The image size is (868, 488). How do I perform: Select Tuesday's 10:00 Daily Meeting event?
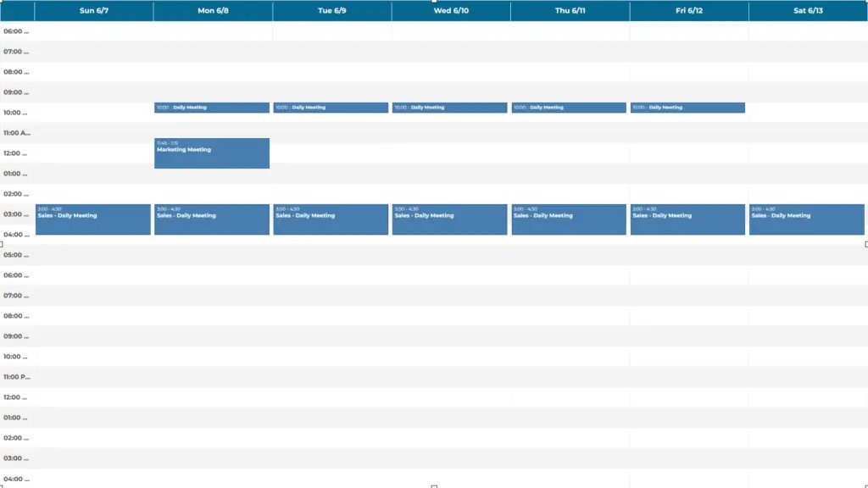point(331,108)
